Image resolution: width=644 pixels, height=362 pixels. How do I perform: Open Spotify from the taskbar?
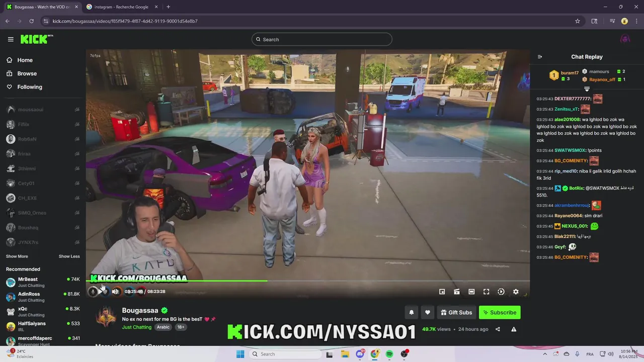point(389,354)
